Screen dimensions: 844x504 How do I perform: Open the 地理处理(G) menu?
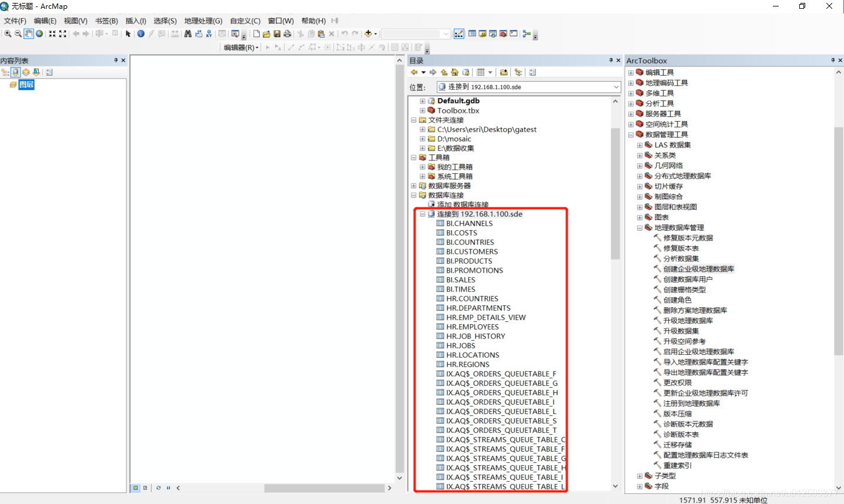(x=203, y=21)
